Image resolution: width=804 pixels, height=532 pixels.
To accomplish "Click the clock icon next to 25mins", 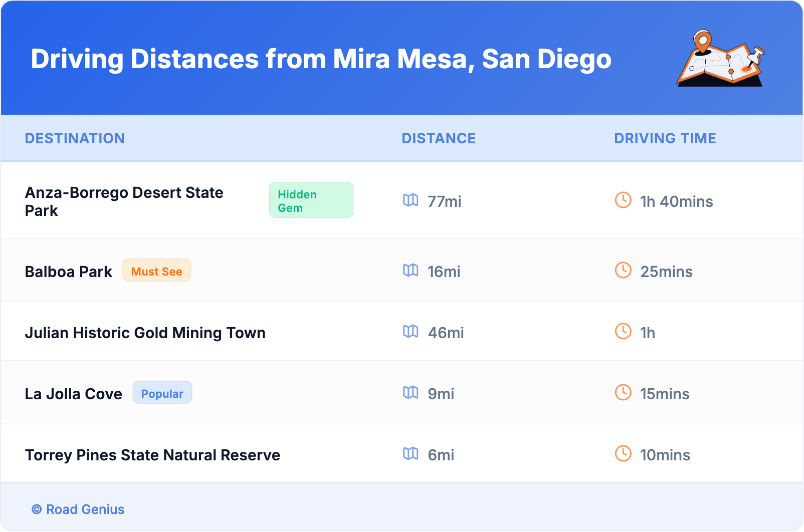I will point(623,271).
